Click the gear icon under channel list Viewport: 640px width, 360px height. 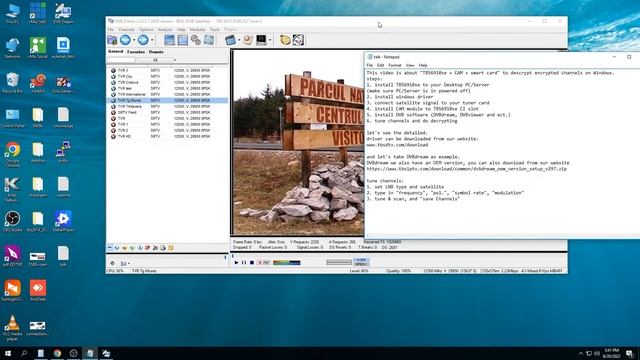[113, 263]
